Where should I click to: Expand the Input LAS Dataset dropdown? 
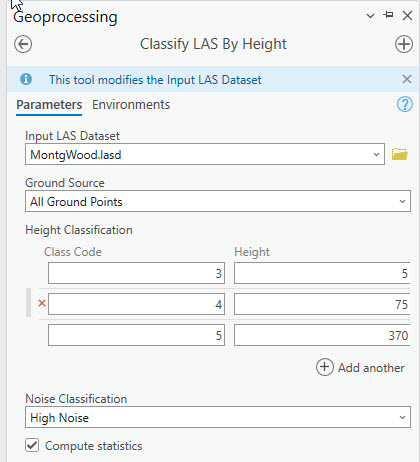click(205, 154)
